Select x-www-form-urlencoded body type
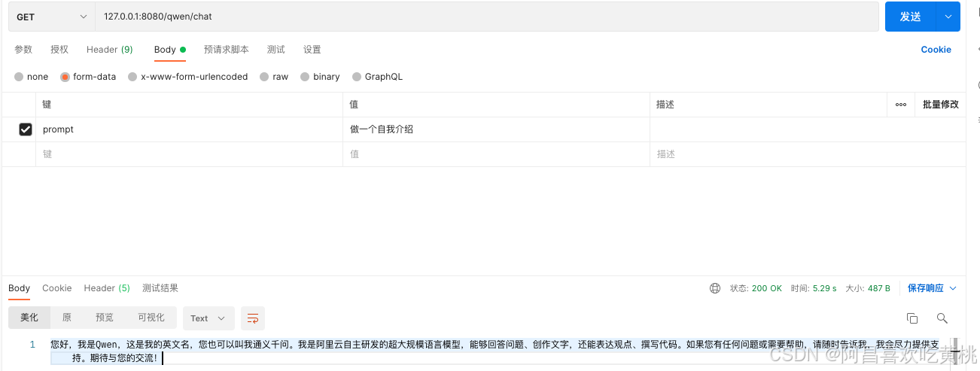980x371 pixels. pyautogui.click(x=187, y=77)
